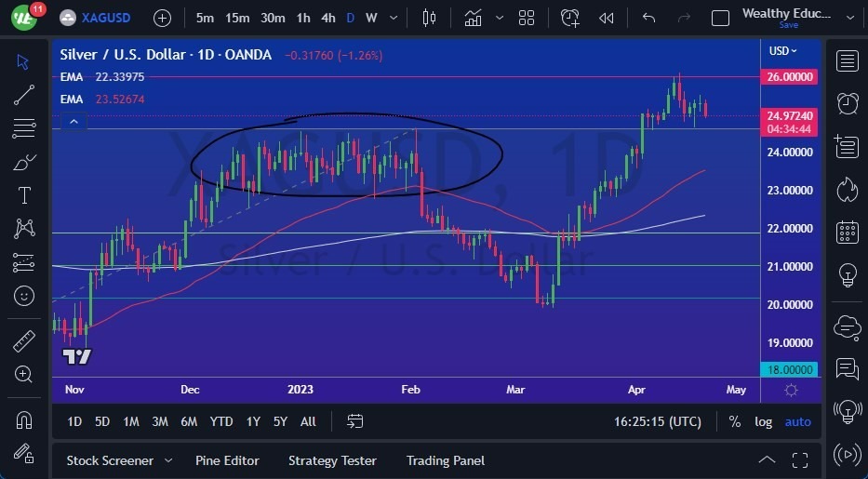Viewport: 868px width, 479px height.
Task: Open the data window panel
Action: pos(847,146)
